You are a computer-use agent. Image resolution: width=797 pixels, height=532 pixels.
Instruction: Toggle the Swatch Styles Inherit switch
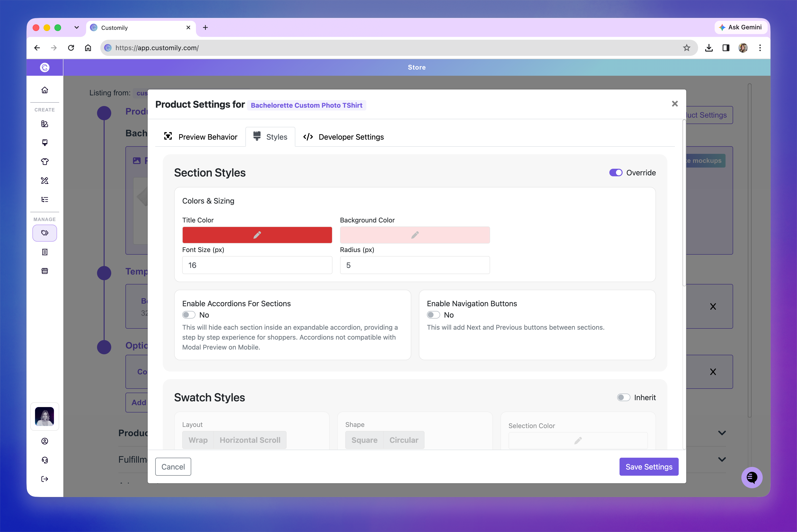624,397
